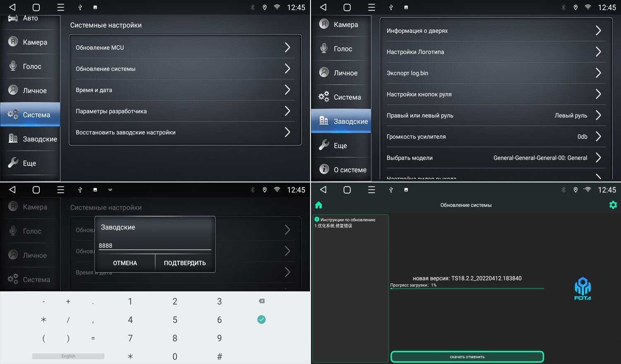
Task: Select the highlighted Заводские sidebar item
Action: (x=342, y=121)
